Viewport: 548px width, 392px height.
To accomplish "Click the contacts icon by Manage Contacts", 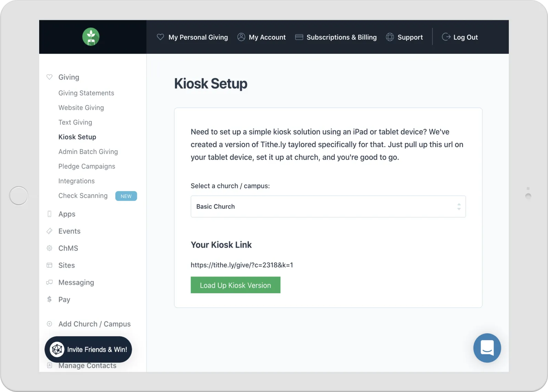I will pyautogui.click(x=50, y=365).
